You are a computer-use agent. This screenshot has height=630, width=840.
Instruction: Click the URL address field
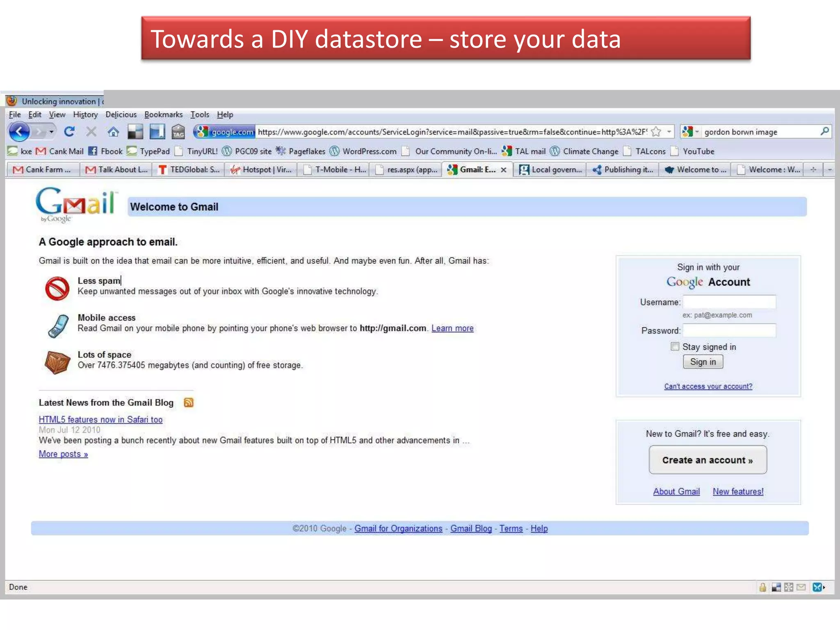tap(452, 132)
